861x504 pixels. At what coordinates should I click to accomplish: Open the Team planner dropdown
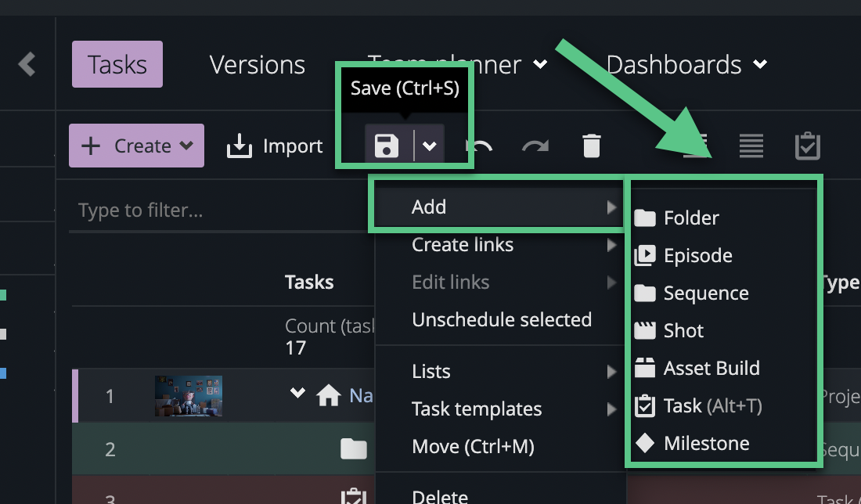pos(540,65)
